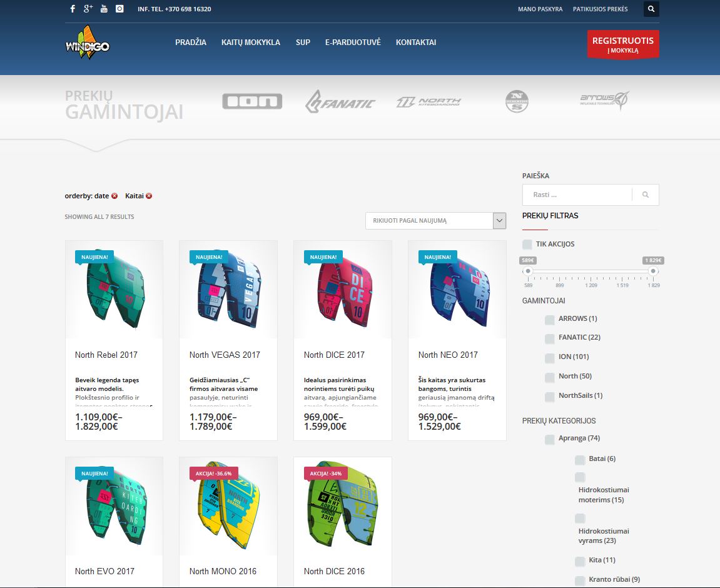This screenshot has height=588, width=720.
Task: Tick the North manufacturer checkbox
Action: coord(549,377)
